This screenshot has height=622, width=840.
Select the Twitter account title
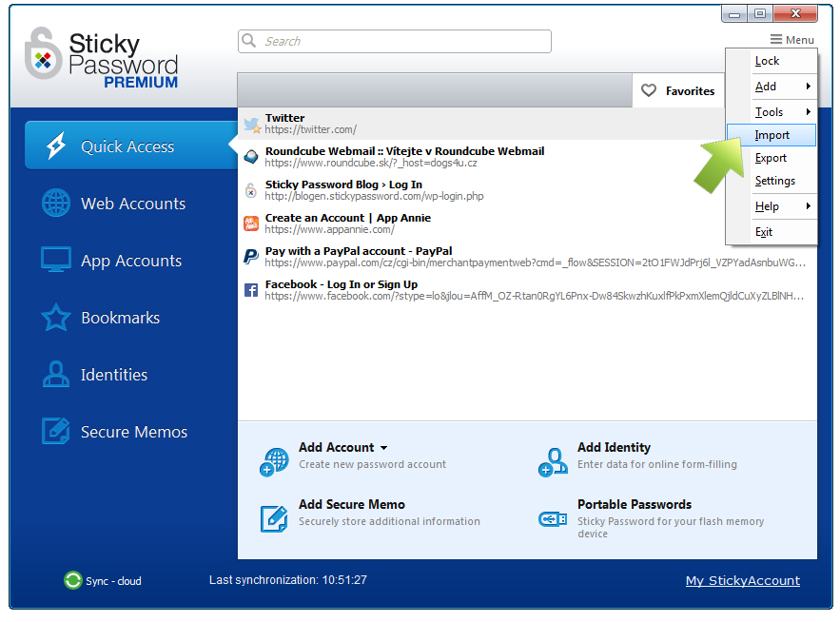pyautogui.click(x=285, y=118)
